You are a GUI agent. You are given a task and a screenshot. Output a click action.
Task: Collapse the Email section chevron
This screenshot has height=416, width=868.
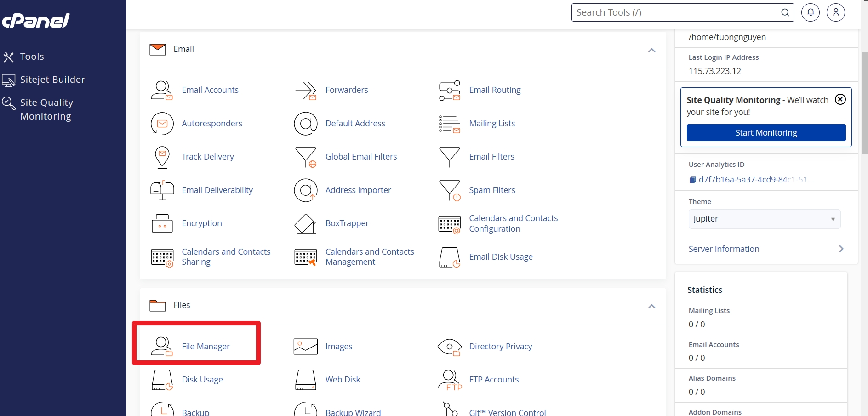pos(651,50)
